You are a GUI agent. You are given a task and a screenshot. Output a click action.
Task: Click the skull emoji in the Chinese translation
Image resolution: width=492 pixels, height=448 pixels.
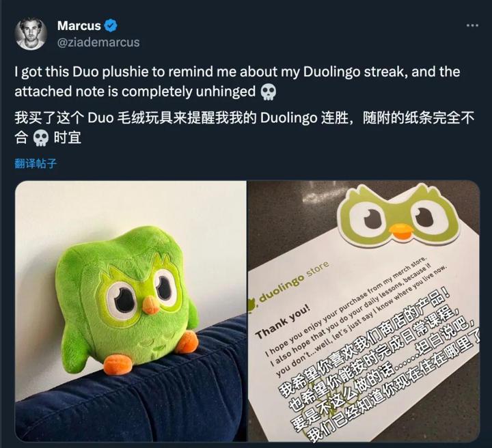[41, 138]
